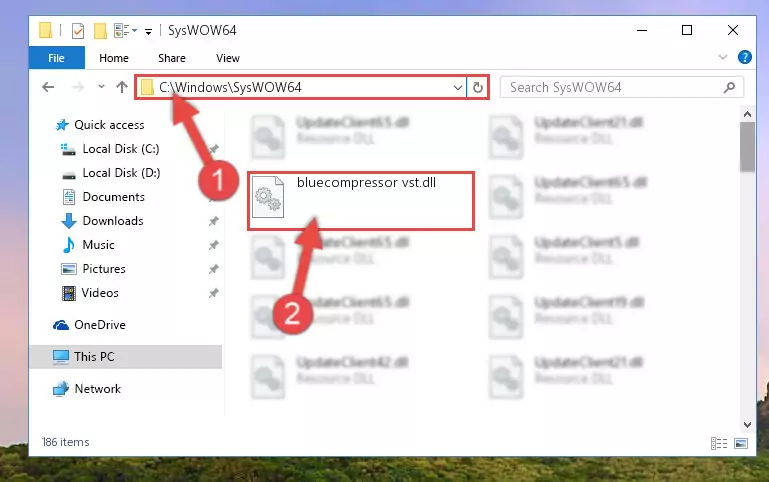Click the bluecompressor vst.dll gear icon

[268, 197]
